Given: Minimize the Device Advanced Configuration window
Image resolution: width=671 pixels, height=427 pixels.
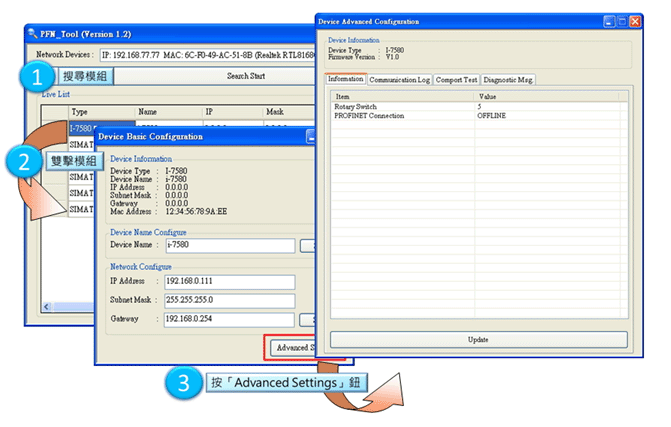Looking at the screenshot, I should pyautogui.click(x=609, y=21).
